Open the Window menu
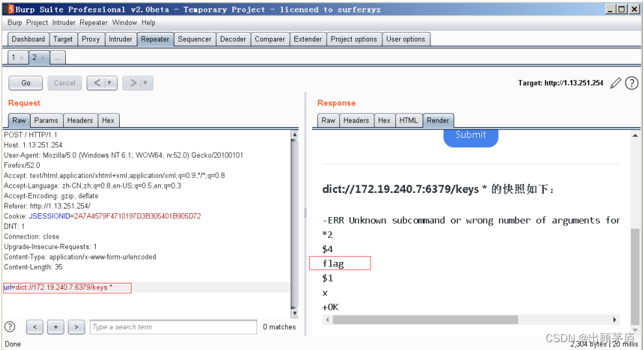This screenshot has width=644, height=350. (124, 23)
